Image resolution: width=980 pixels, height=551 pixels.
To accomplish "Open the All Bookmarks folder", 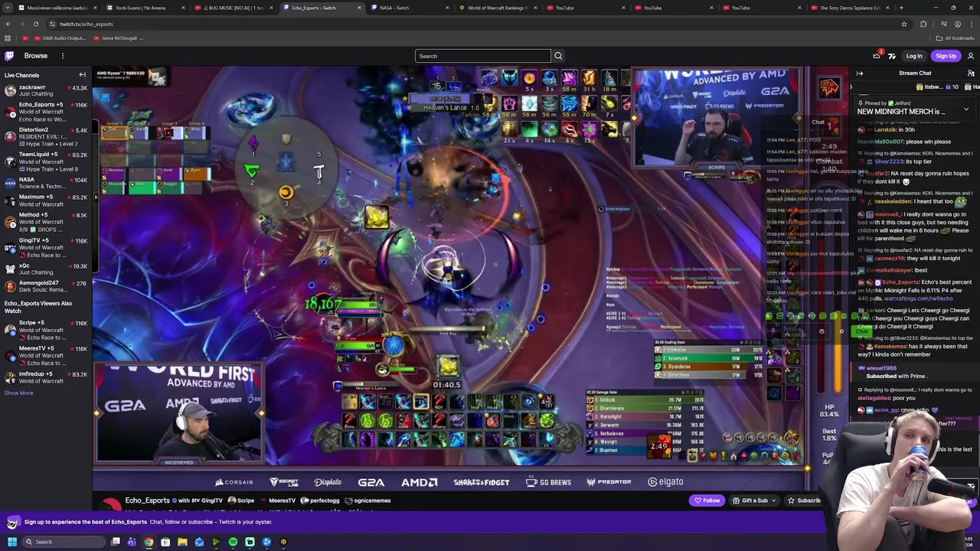I will [x=955, y=37].
